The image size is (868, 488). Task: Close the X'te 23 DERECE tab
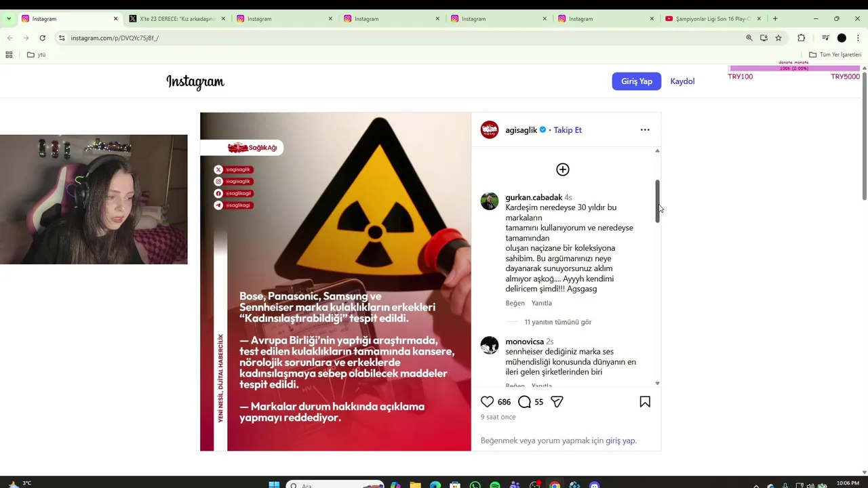pos(223,18)
